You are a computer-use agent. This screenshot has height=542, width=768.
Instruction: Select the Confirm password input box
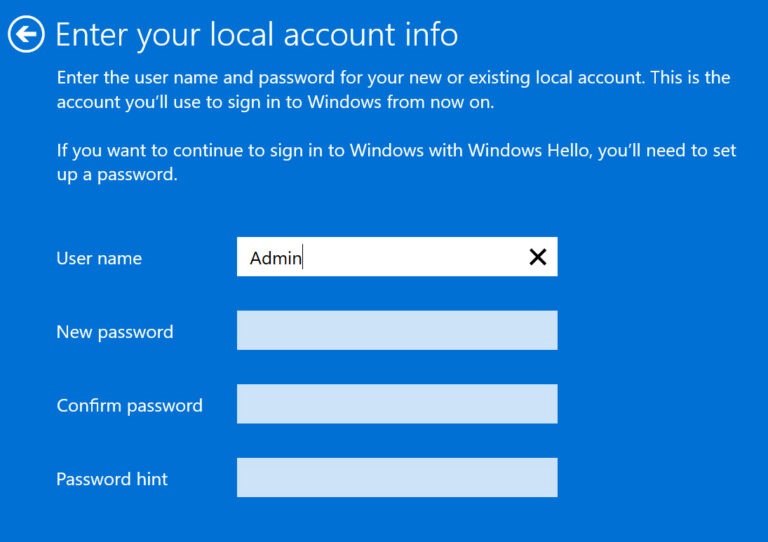click(397, 404)
